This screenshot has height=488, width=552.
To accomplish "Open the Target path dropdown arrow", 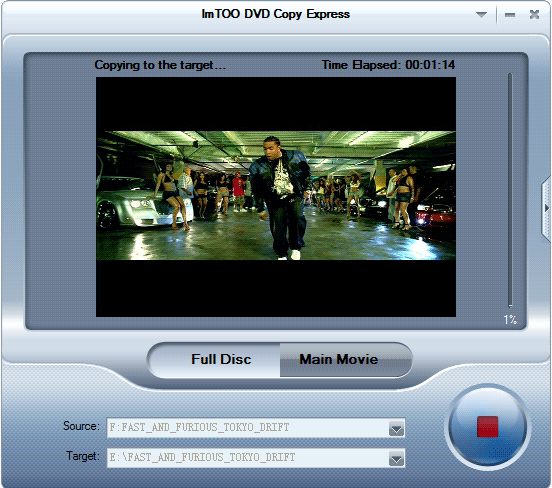I will (x=396, y=459).
